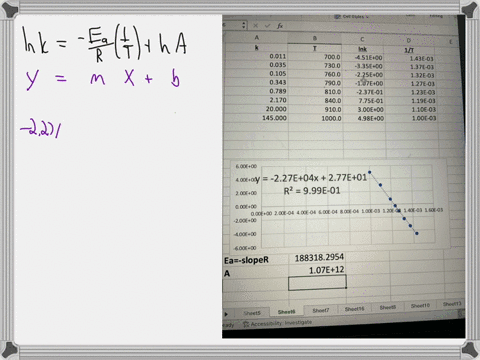The width and height of the screenshot is (480, 360).
Task: Select column C header
Action: (x=362, y=39)
